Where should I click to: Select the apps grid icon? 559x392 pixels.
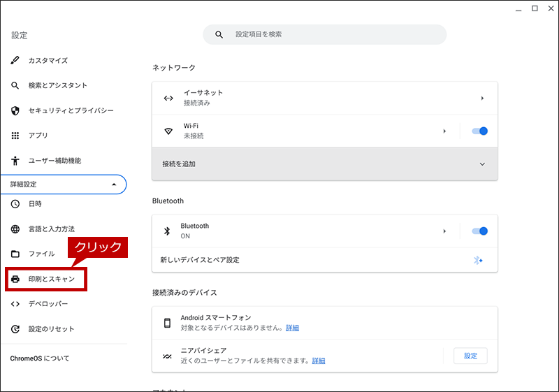click(15, 136)
